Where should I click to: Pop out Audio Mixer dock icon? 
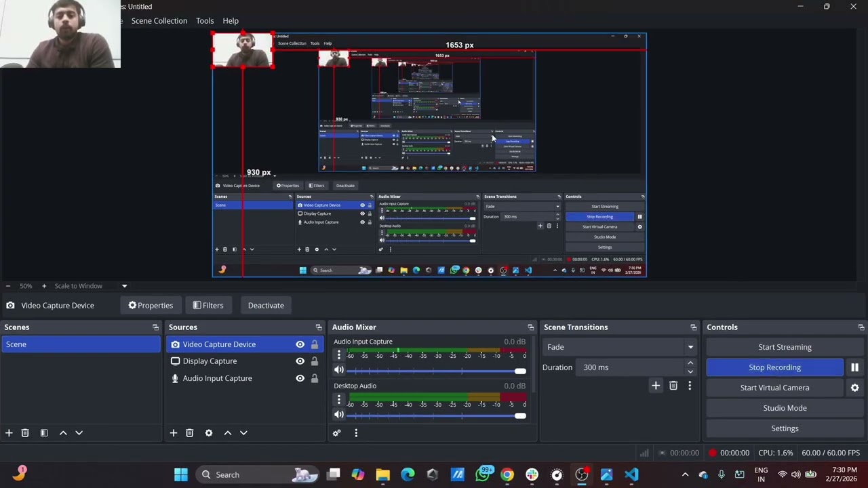[531, 327]
